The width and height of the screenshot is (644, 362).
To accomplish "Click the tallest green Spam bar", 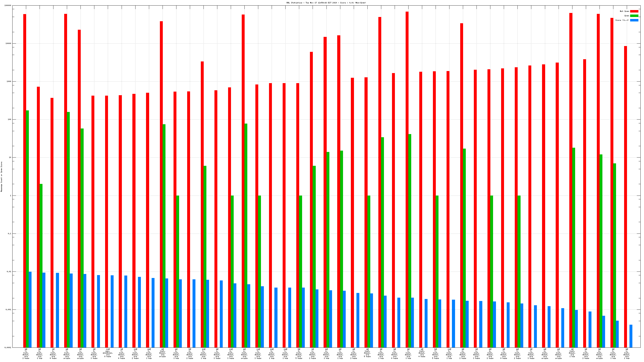I will click(28, 225).
